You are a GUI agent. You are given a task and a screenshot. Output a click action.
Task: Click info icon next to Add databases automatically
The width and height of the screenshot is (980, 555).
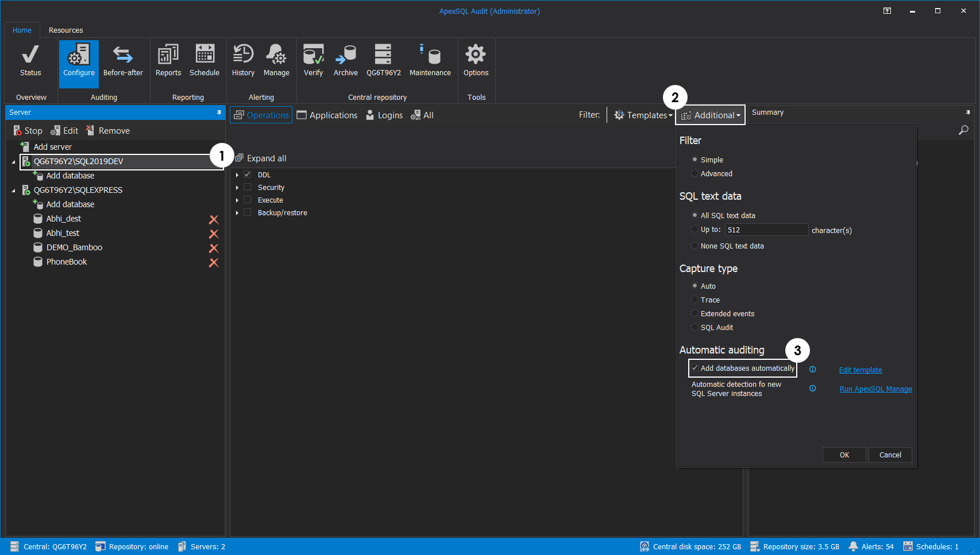(x=812, y=370)
